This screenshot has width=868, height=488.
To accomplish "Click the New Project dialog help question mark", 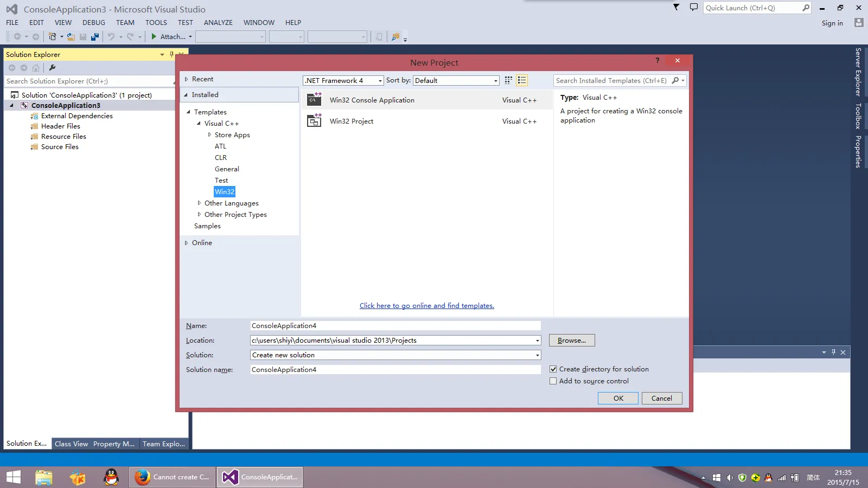I will 658,60.
